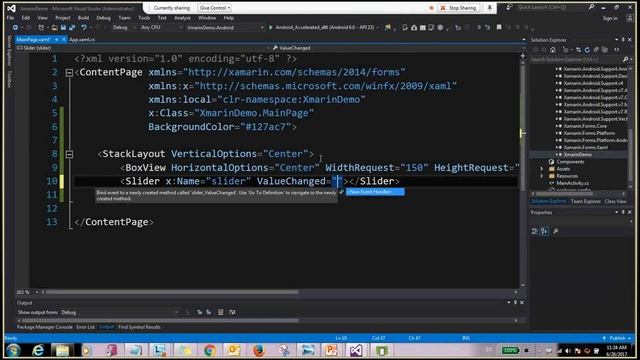The height and width of the screenshot is (360, 640).
Task: Click Output clear all icon
Action: pos(220,312)
